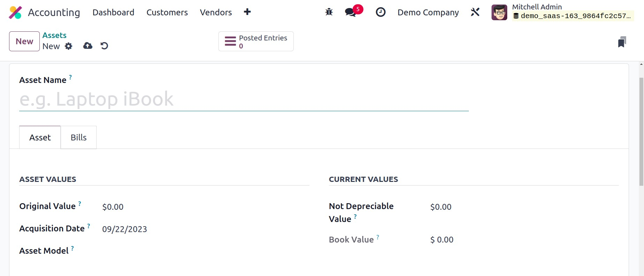
Task: Open the conversations chat icon
Action: [x=350, y=12]
